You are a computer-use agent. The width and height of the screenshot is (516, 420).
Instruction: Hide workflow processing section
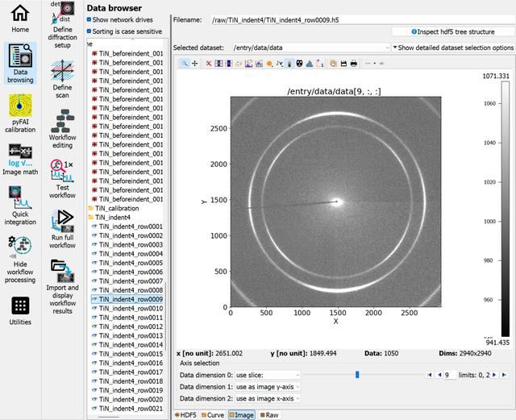click(x=20, y=260)
